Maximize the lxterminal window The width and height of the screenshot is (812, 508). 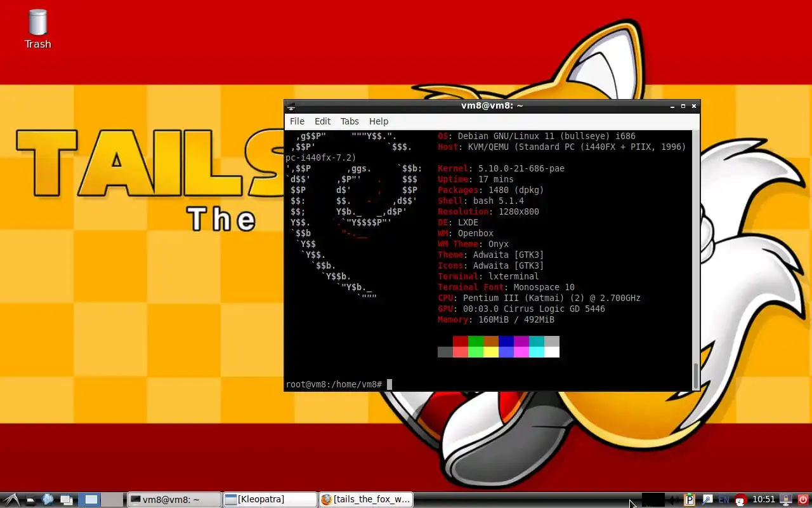point(683,106)
